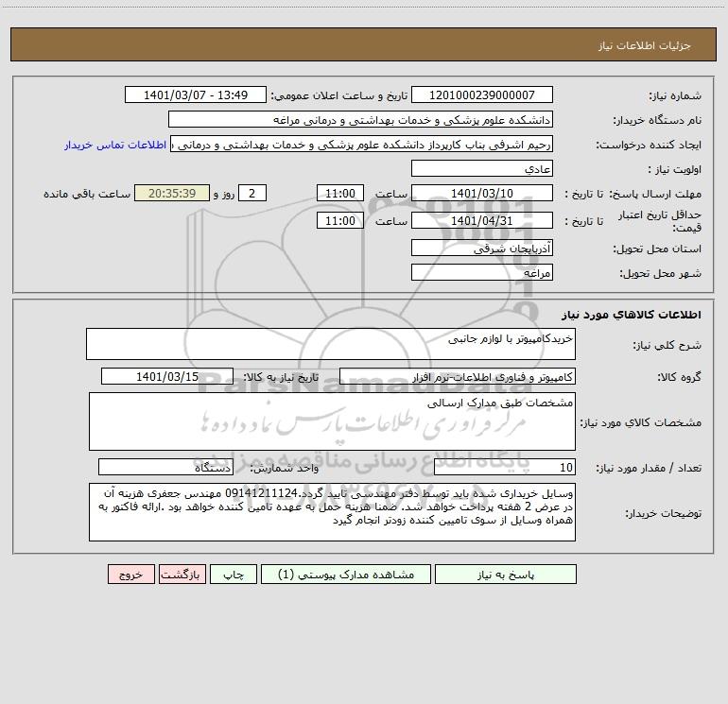Click the label توضیحات خریدار
The height and width of the screenshot is (704, 728).
coord(663,514)
